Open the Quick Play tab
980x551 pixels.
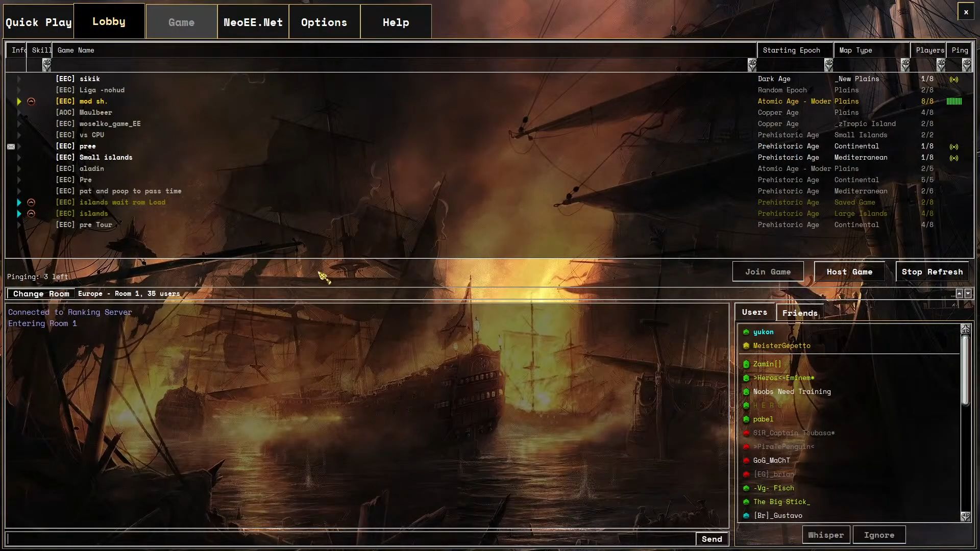point(39,22)
